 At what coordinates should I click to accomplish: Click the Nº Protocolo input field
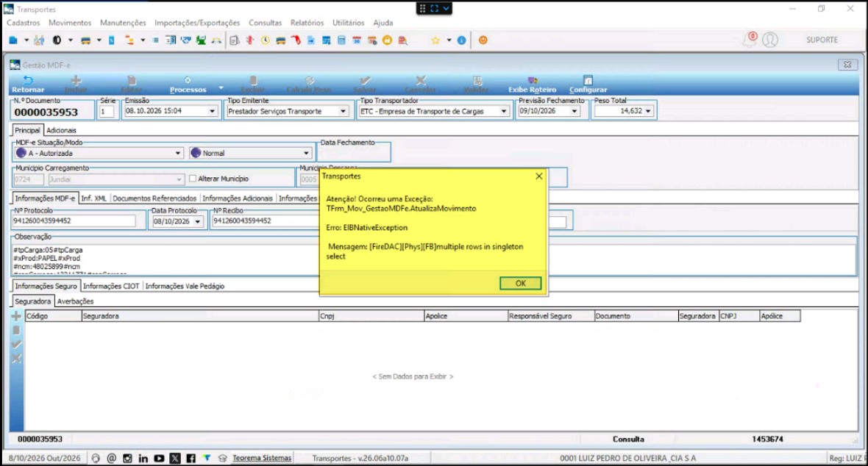pos(74,221)
